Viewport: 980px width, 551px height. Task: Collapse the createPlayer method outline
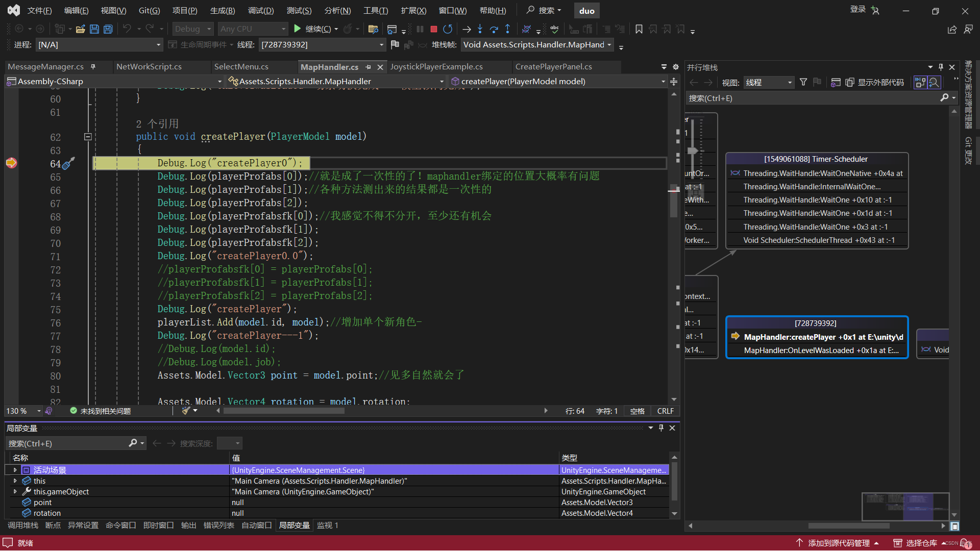(x=88, y=137)
